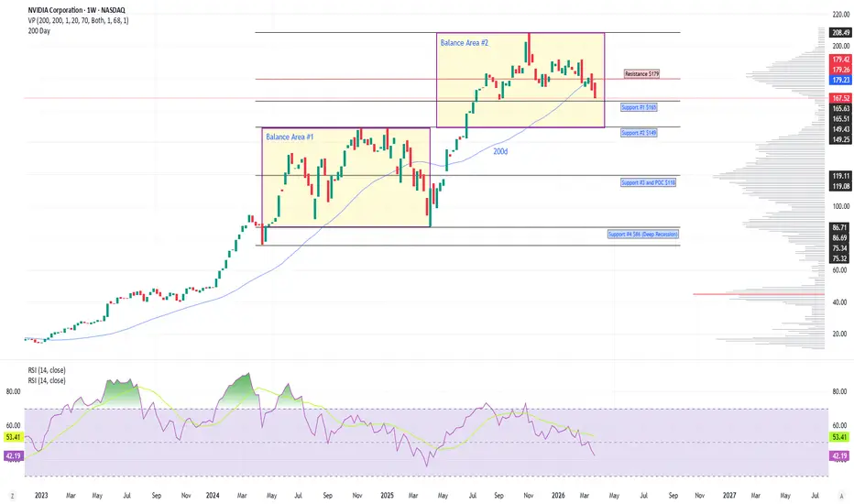Click the timezone Z icon at bottom-left

[x=12, y=496]
